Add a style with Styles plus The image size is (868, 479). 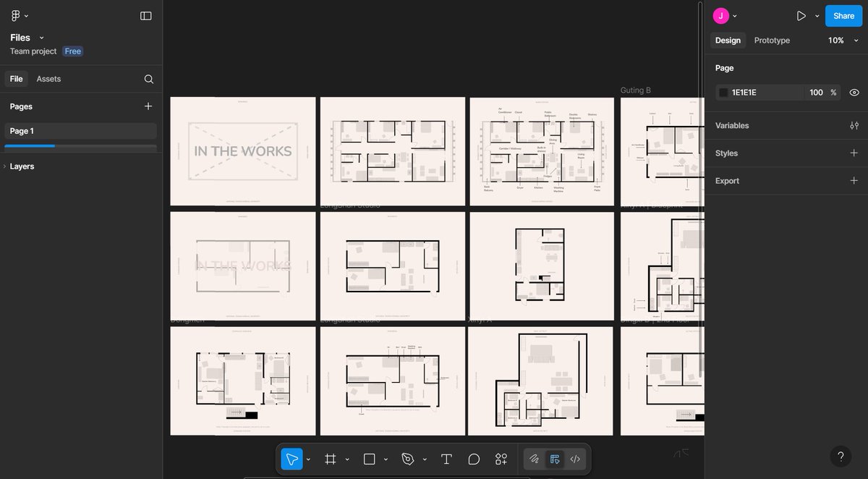click(854, 153)
